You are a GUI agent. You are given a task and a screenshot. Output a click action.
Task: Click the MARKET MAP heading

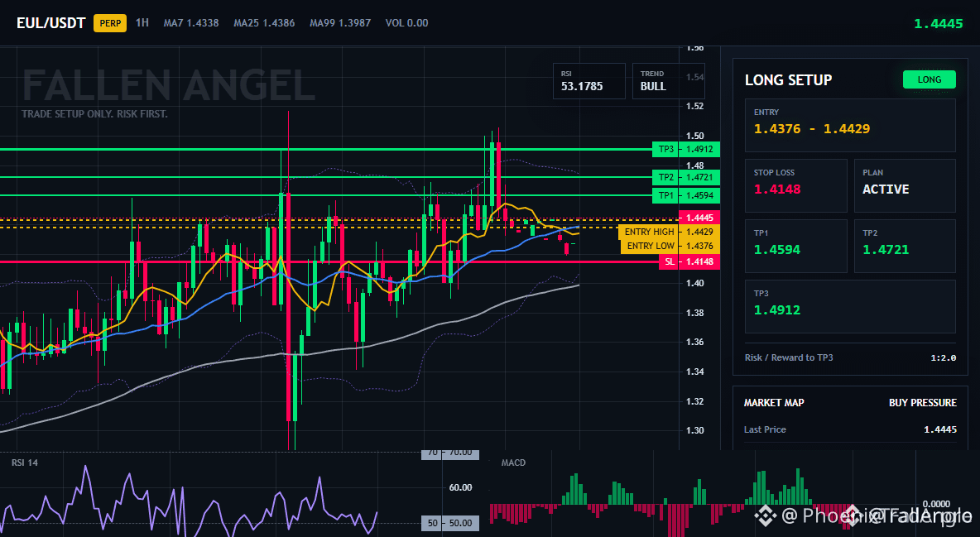(x=774, y=403)
